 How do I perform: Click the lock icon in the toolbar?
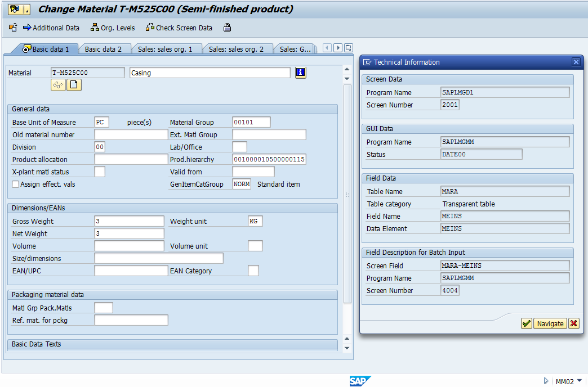(x=227, y=28)
